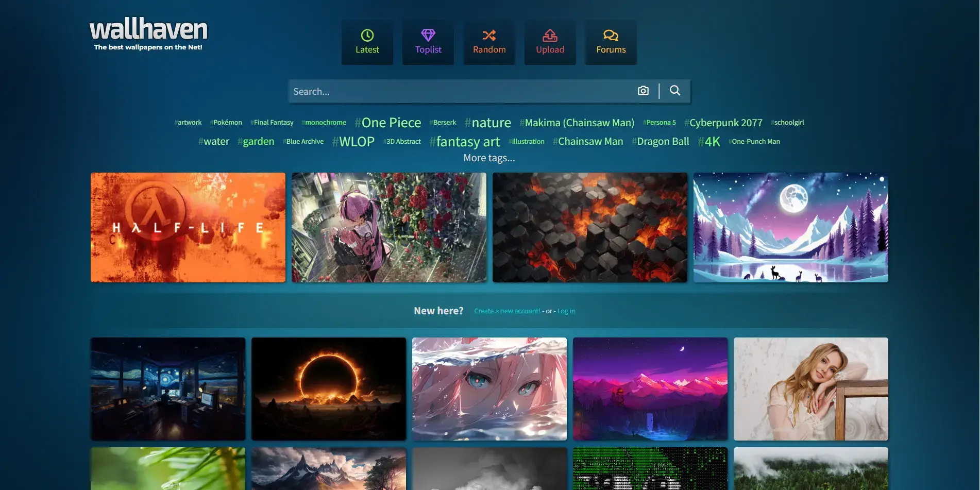Click the magnifying glass search icon

(675, 91)
